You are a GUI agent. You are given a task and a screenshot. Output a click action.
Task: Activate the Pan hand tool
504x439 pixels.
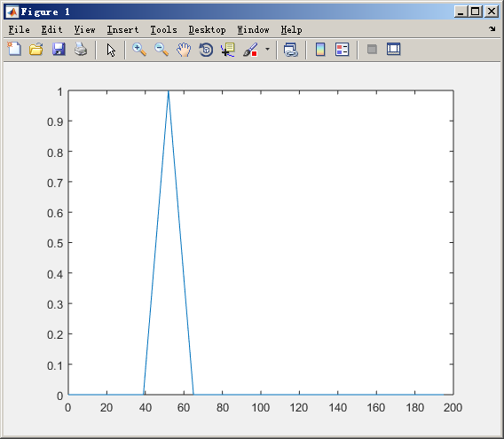coord(184,50)
